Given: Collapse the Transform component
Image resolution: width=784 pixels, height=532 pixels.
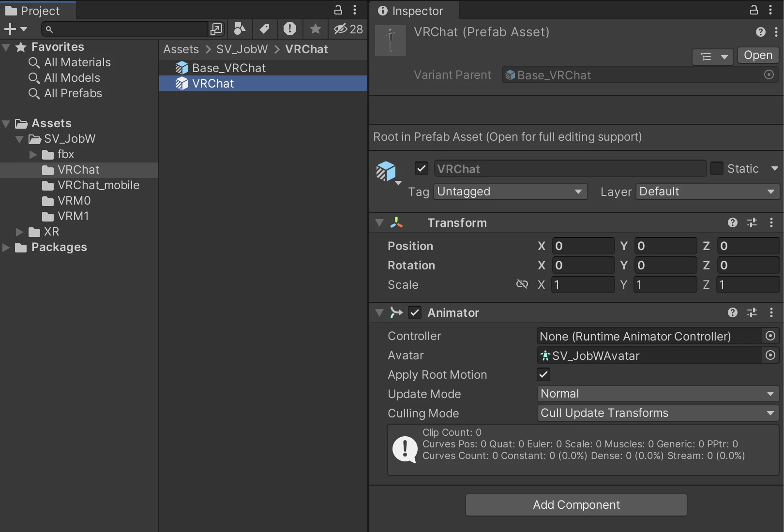Looking at the screenshot, I should click(x=379, y=223).
